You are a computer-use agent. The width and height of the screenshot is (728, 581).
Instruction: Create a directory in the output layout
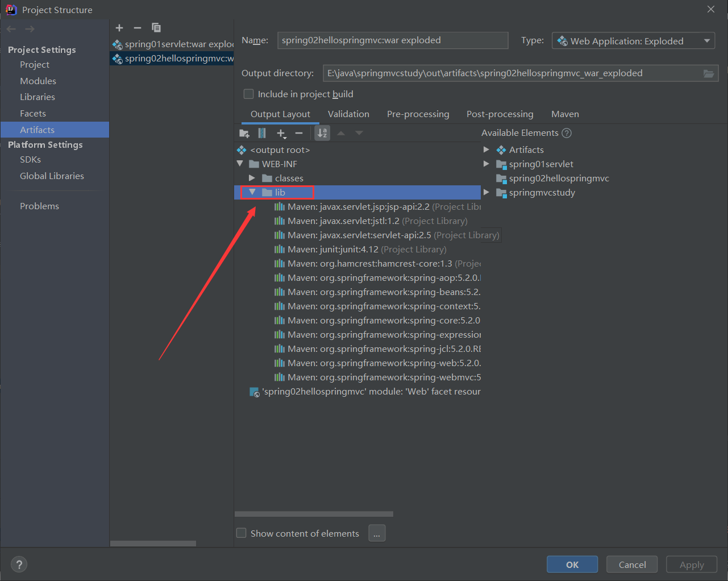244,133
